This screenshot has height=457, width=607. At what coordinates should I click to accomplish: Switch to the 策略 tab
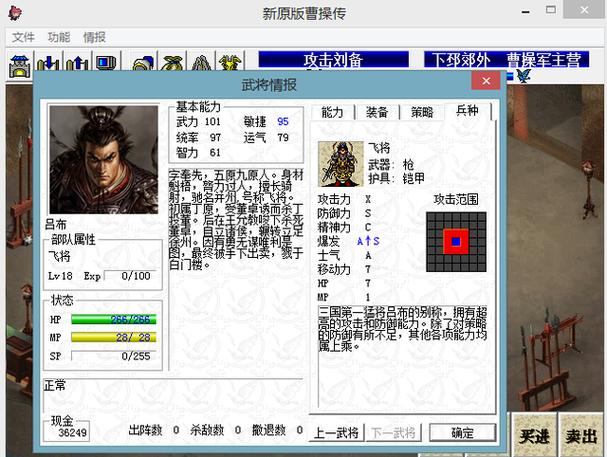(x=422, y=112)
